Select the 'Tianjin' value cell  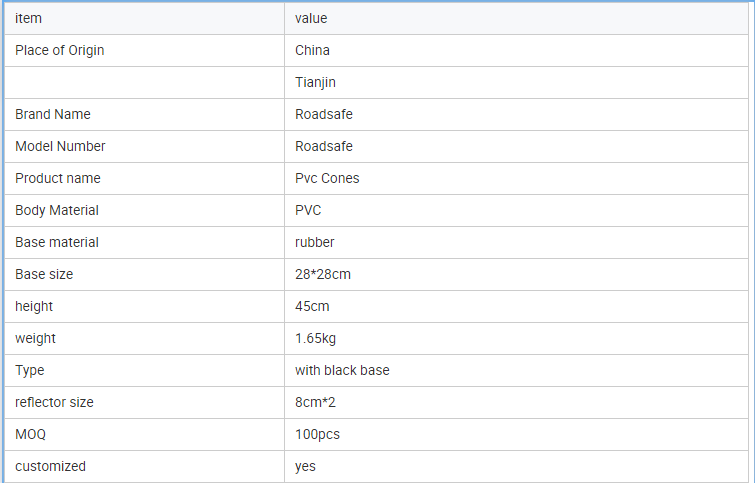(x=517, y=82)
